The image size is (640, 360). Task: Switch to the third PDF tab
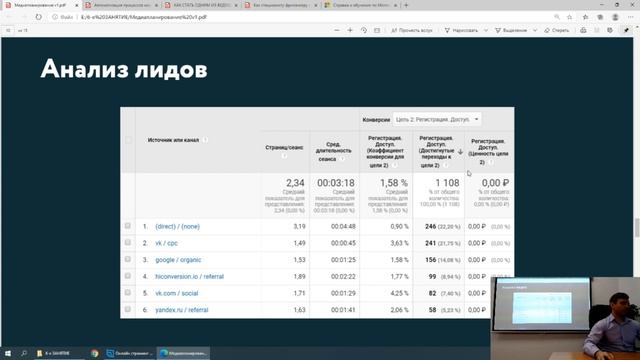[x=201, y=5]
